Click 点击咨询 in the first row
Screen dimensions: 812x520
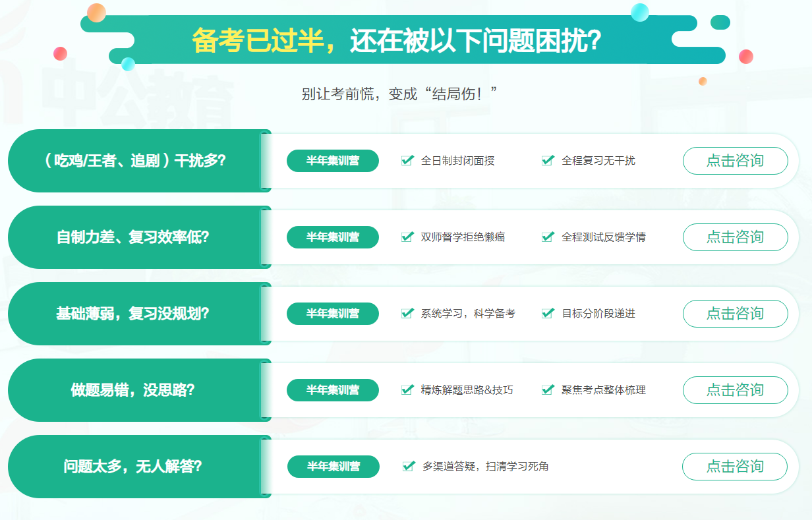736,160
